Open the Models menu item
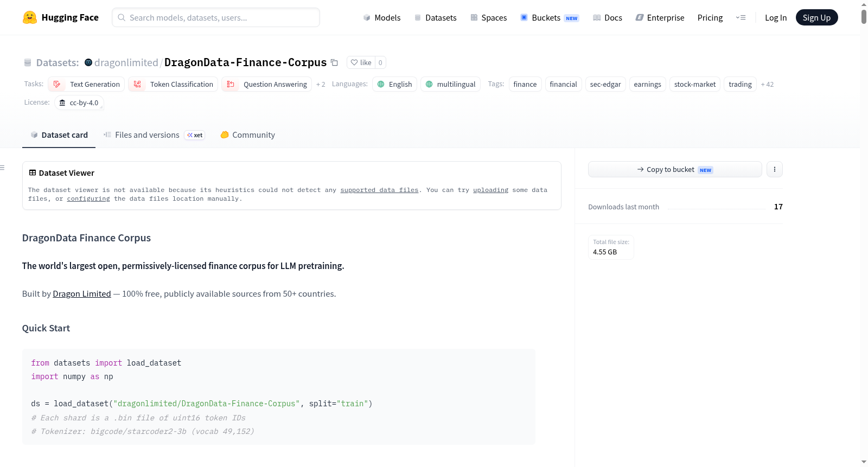 tap(382, 17)
